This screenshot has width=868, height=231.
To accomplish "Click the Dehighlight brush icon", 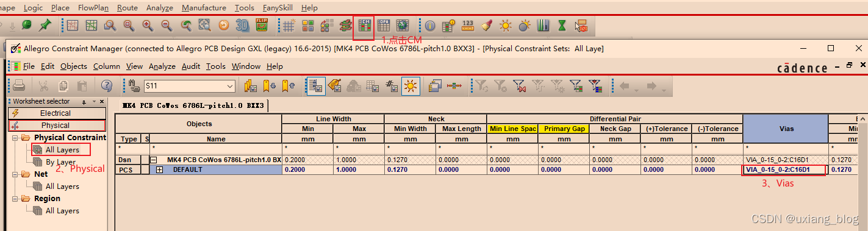I will tap(487, 26).
